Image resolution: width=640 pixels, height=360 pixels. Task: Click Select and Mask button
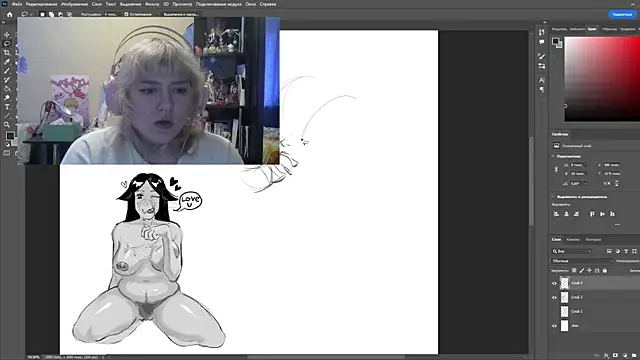(181, 14)
